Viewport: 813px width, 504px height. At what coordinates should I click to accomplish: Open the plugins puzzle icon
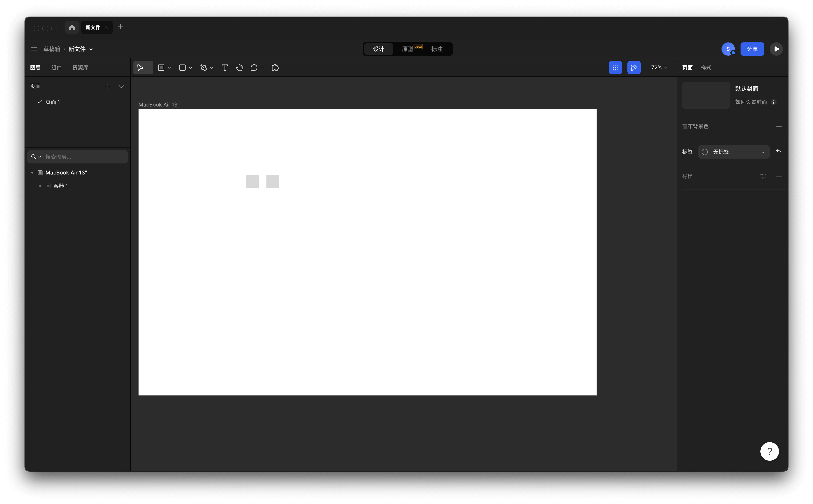click(275, 68)
